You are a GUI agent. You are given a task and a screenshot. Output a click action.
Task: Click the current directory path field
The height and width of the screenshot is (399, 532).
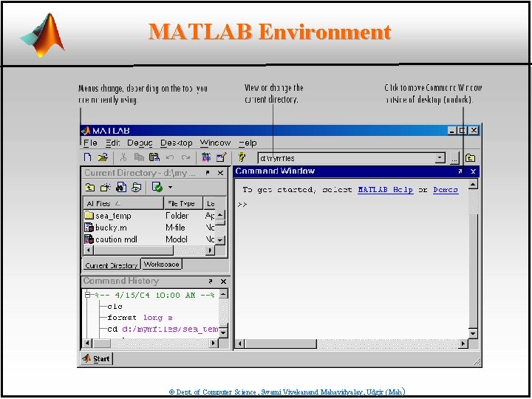click(346, 158)
